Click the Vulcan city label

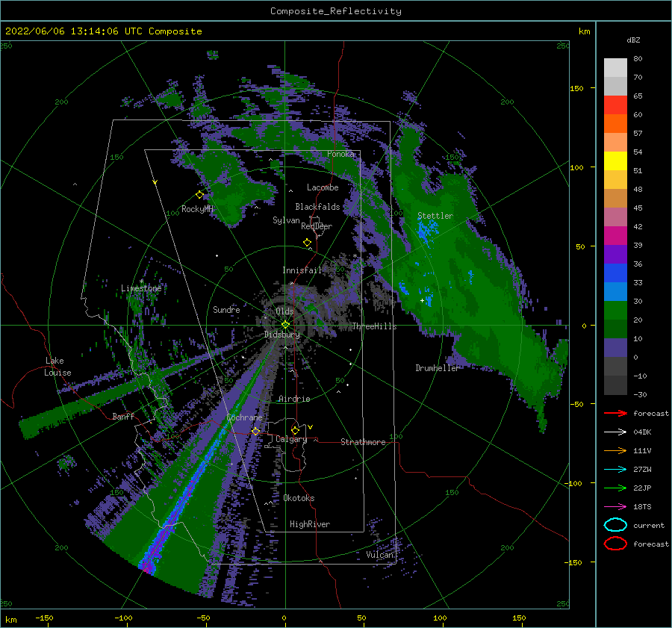[x=380, y=555]
